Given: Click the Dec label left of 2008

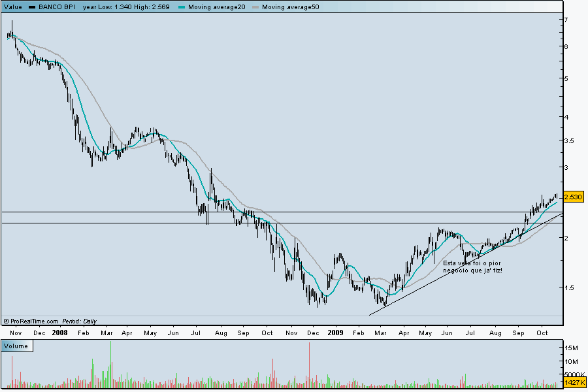Looking at the screenshot, I should (x=39, y=333).
